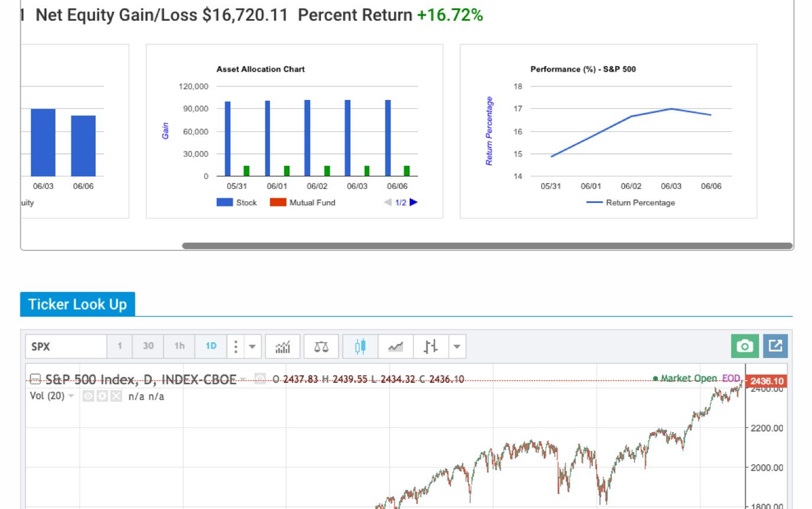Open the more intervals dropdown
Viewport: 812px width, 509px height.
pos(253,347)
